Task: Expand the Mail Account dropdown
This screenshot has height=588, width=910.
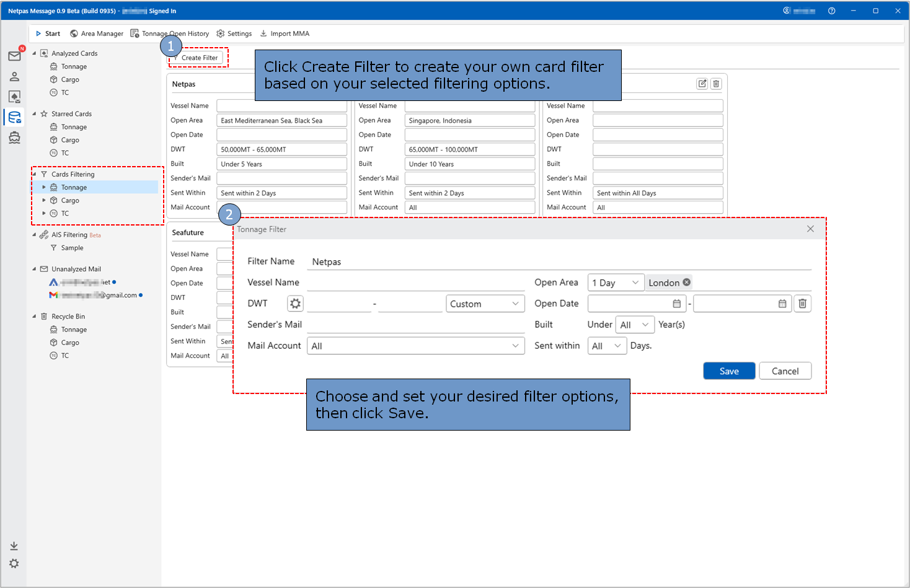Action: pos(415,346)
